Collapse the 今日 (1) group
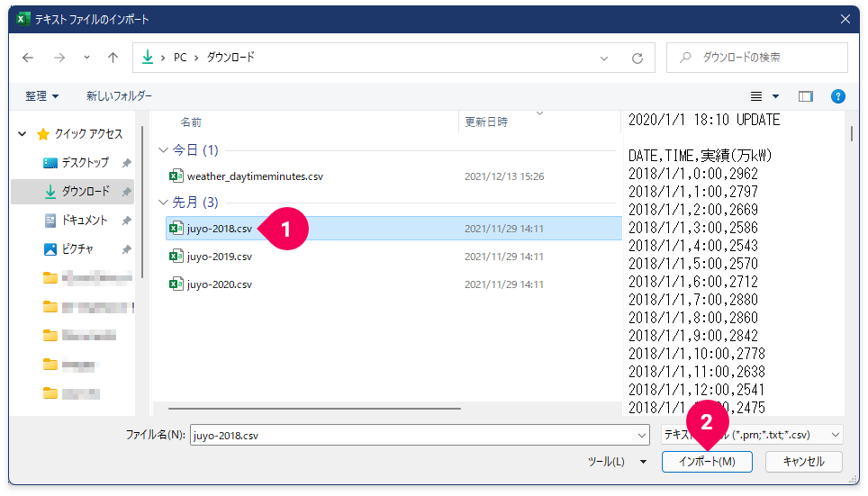Screen dimensions: 868x496 (163, 150)
